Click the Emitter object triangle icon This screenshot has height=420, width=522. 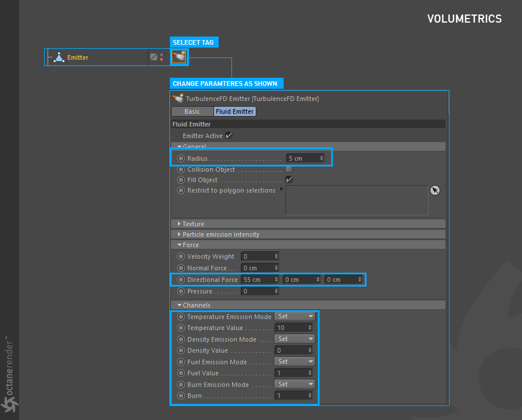coord(59,57)
